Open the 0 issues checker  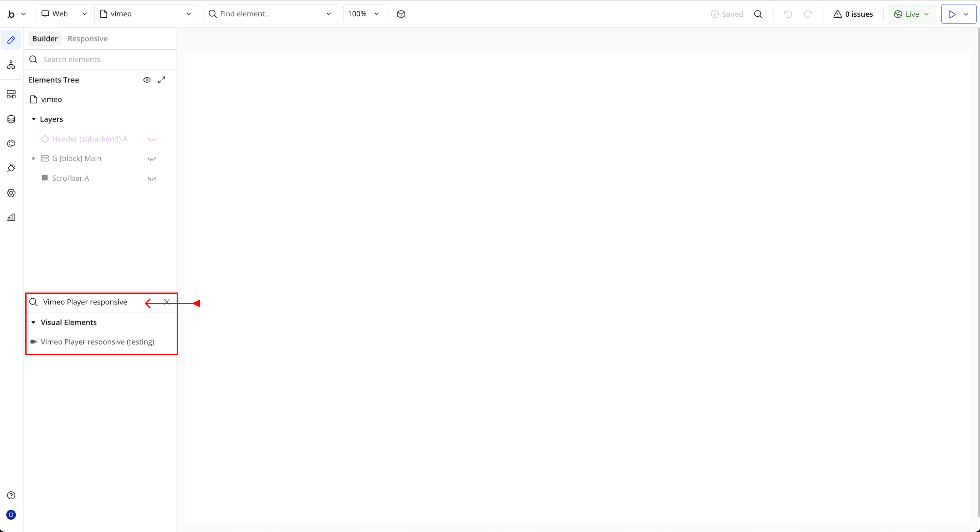853,14
